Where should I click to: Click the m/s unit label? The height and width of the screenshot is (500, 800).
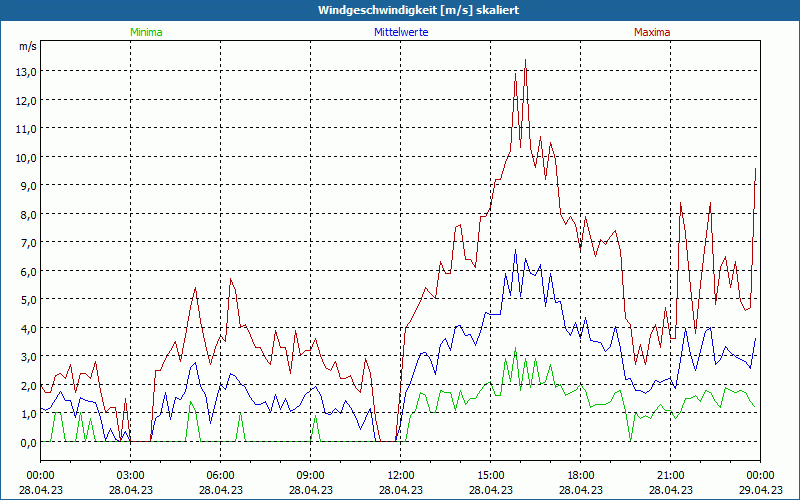coord(27,46)
